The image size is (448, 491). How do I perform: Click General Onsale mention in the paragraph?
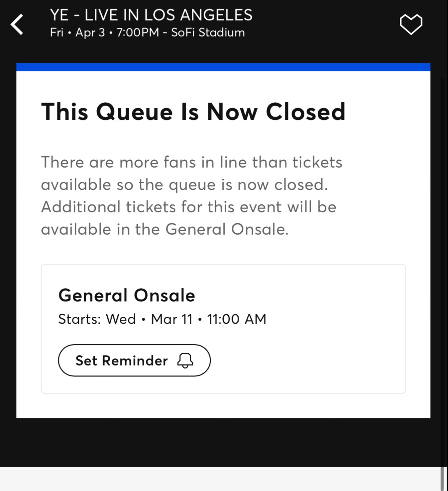click(x=227, y=229)
